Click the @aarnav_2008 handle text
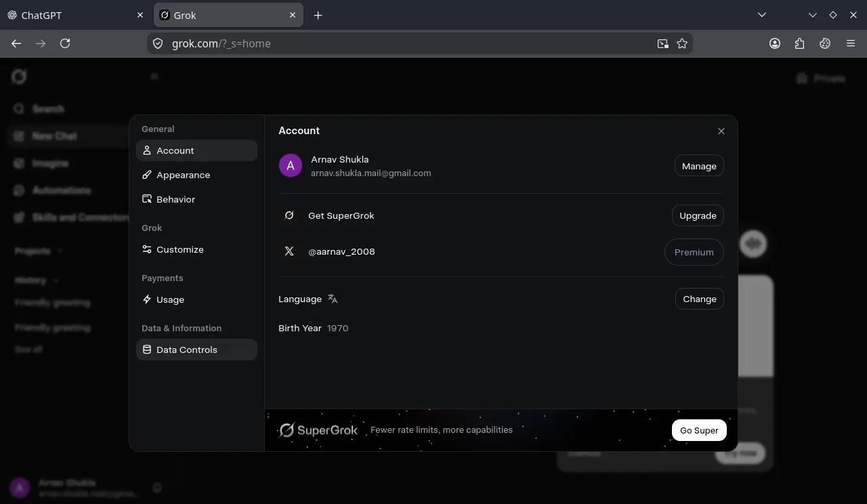This screenshot has height=504, width=867. 341,251
